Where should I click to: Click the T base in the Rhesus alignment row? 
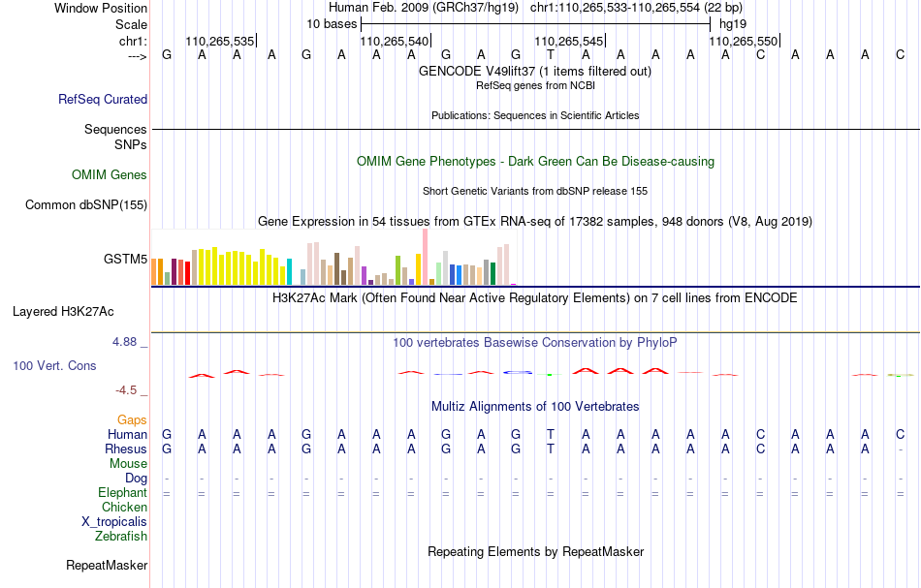551,449
